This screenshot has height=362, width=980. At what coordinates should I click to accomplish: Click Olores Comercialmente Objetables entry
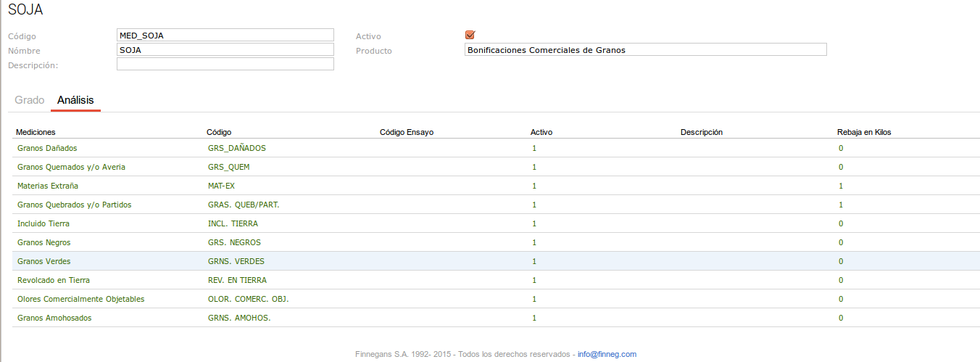[80, 299]
